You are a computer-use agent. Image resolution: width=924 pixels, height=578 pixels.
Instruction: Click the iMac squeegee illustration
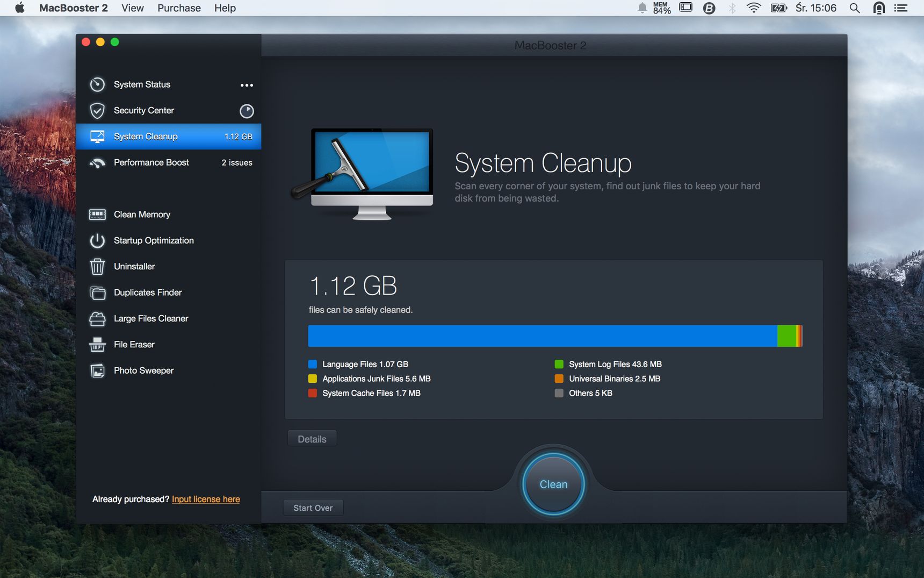pos(363,174)
